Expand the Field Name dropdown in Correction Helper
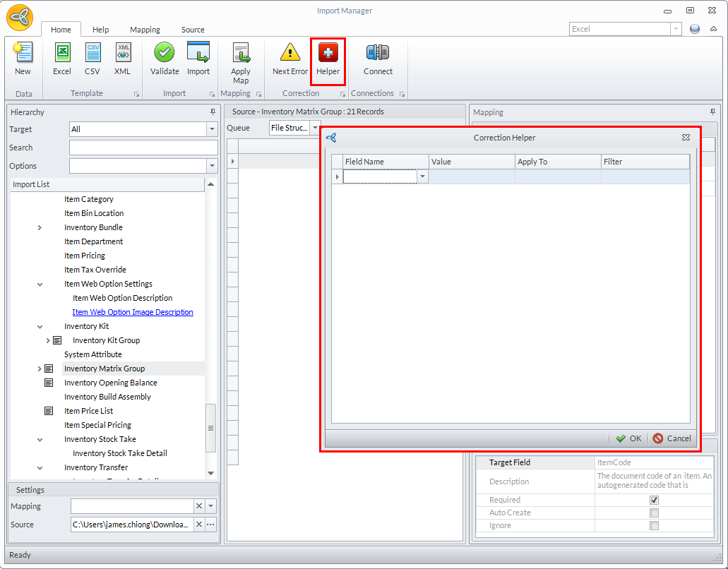 click(422, 176)
